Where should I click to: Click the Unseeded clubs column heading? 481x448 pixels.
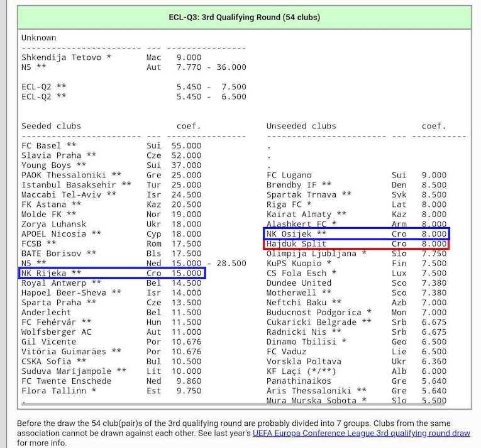click(x=301, y=126)
